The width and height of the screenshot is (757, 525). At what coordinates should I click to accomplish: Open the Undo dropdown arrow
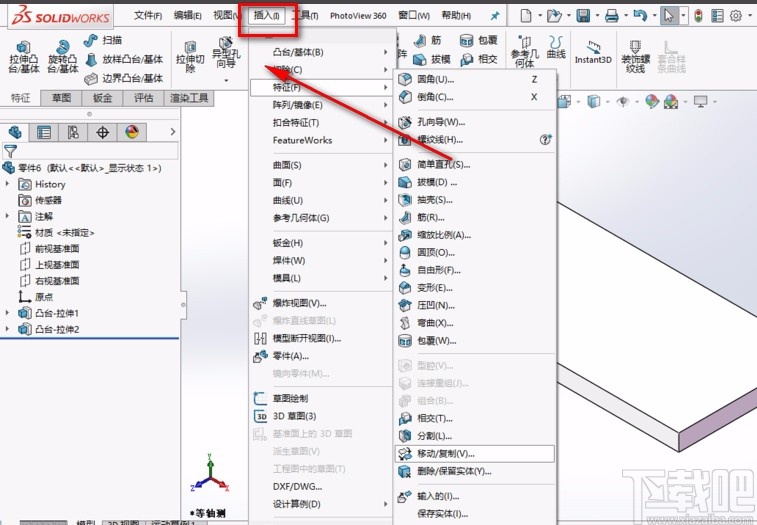[x=654, y=16]
